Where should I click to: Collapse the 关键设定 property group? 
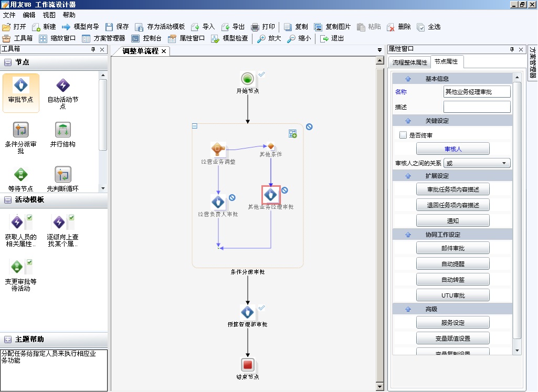[x=408, y=121]
